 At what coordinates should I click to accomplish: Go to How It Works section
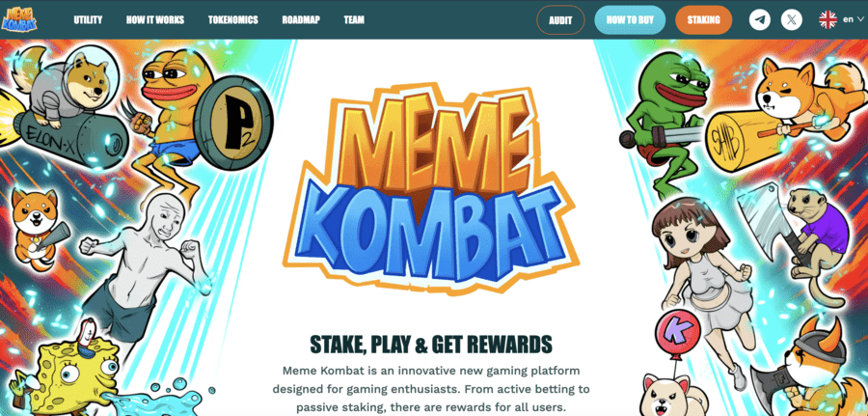pos(155,20)
